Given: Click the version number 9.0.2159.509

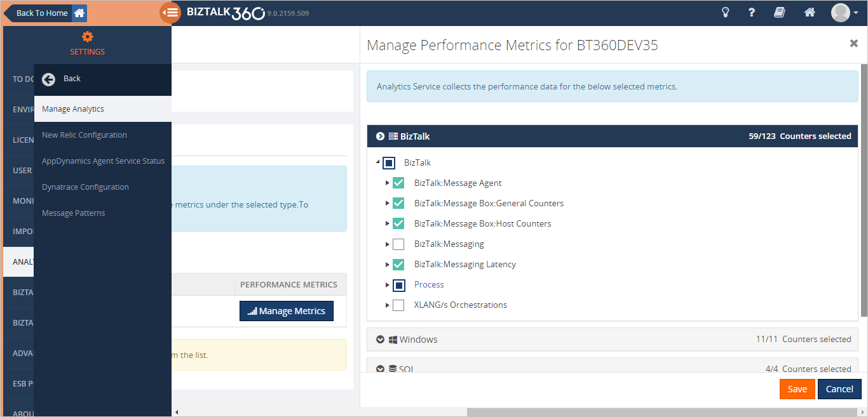Looking at the screenshot, I should click(288, 13).
